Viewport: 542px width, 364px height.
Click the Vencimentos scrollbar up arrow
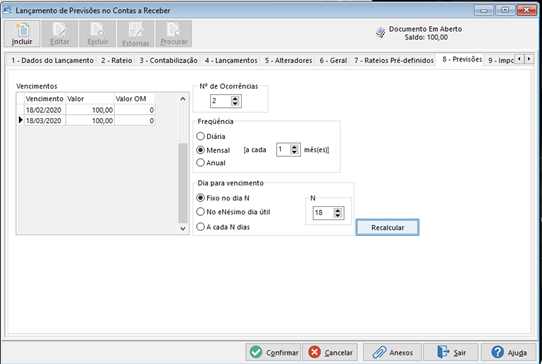[183, 99]
